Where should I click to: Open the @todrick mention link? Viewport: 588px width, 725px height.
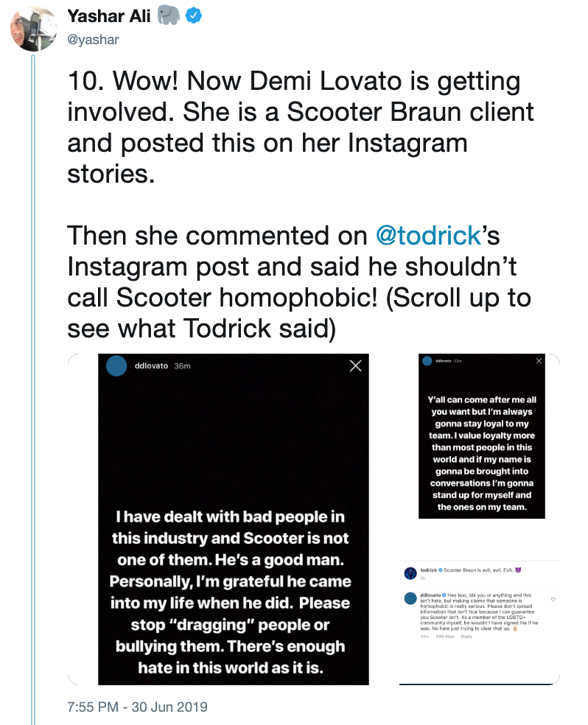tap(429, 235)
